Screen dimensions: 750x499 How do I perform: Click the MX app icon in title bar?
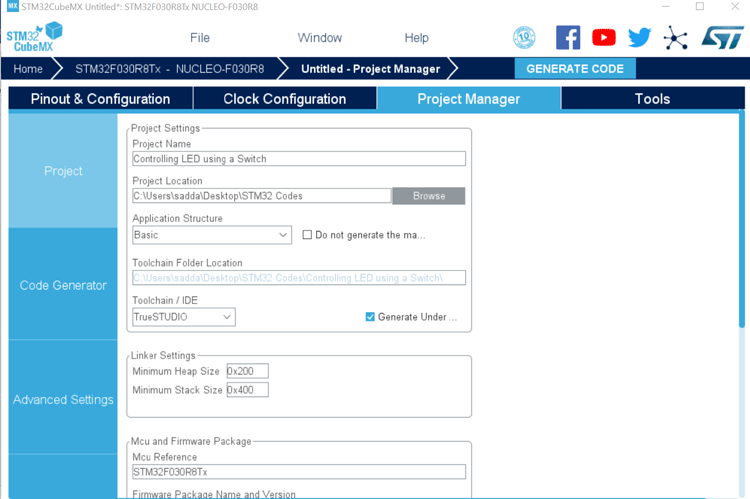pos(13,7)
